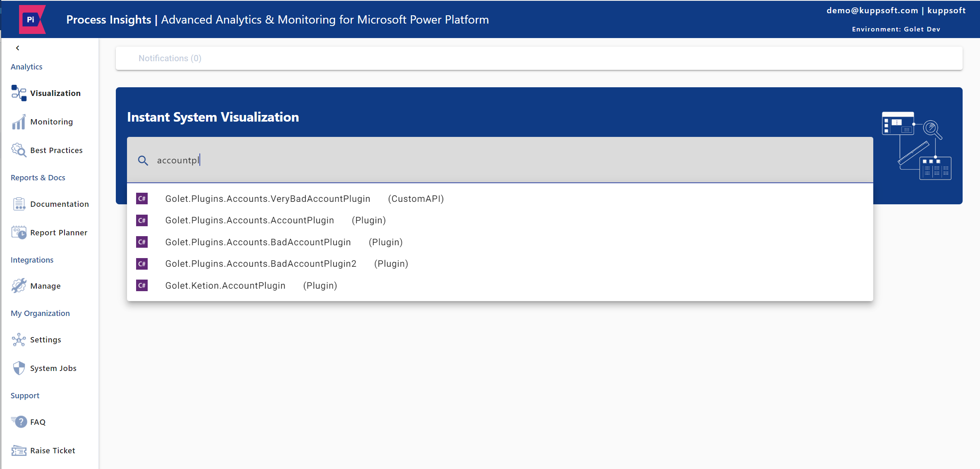Screen dimensions: 980x469
Task: Click the (CustomAPI) type label
Action: click(416, 199)
